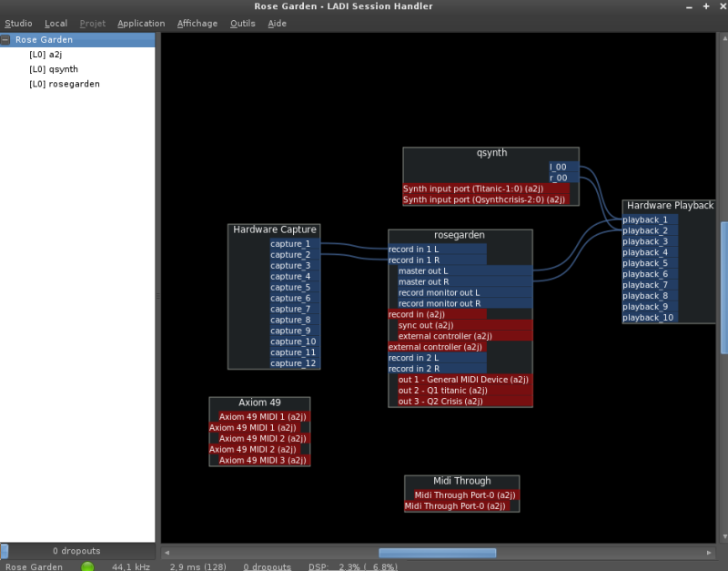The width and height of the screenshot is (728, 571).
Task: Select the Hardware Playback box title
Action: (x=671, y=205)
